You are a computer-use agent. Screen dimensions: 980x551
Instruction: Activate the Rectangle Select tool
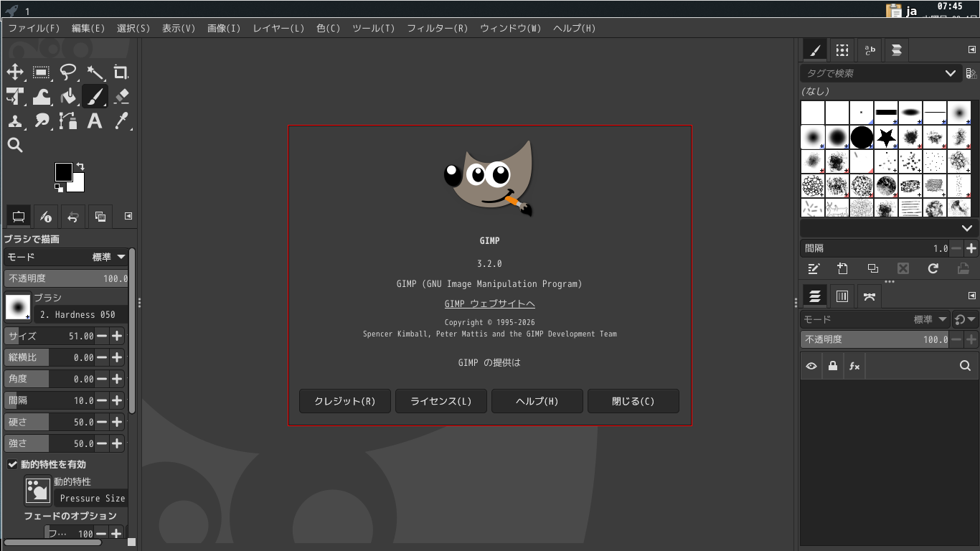(x=41, y=72)
